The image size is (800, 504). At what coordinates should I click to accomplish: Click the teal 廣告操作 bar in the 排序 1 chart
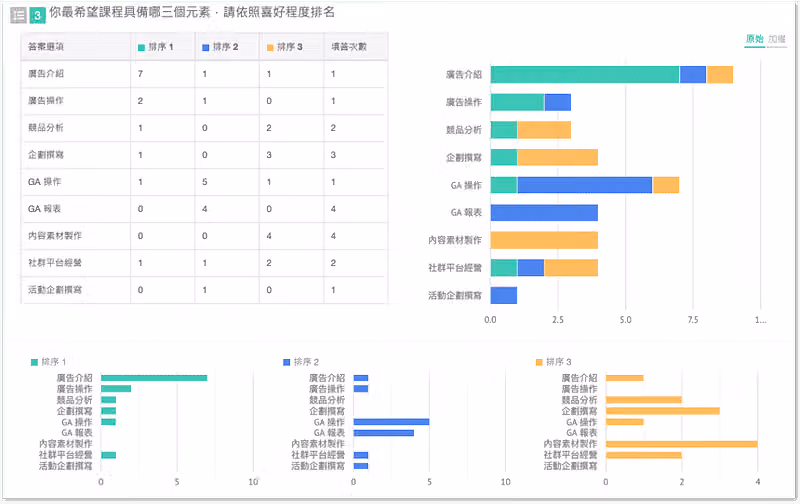point(116,389)
